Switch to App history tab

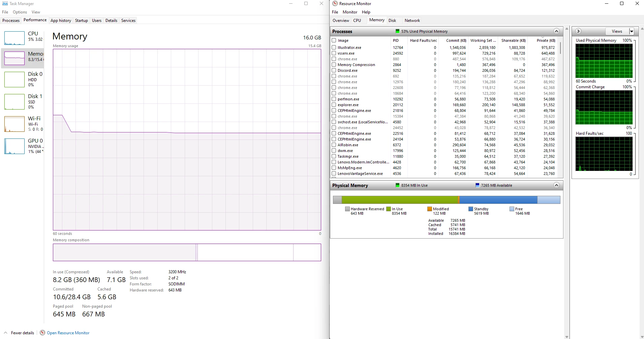(61, 21)
